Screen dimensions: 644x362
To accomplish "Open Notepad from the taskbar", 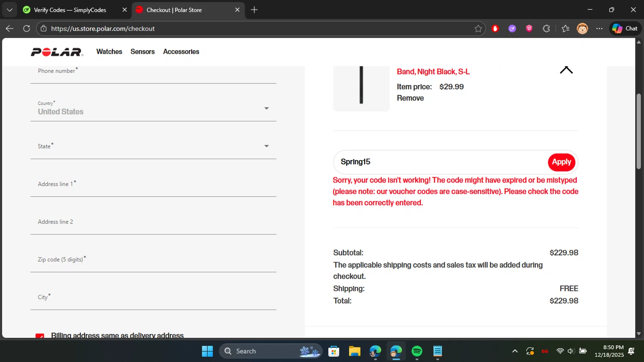I will pos(437,351).
